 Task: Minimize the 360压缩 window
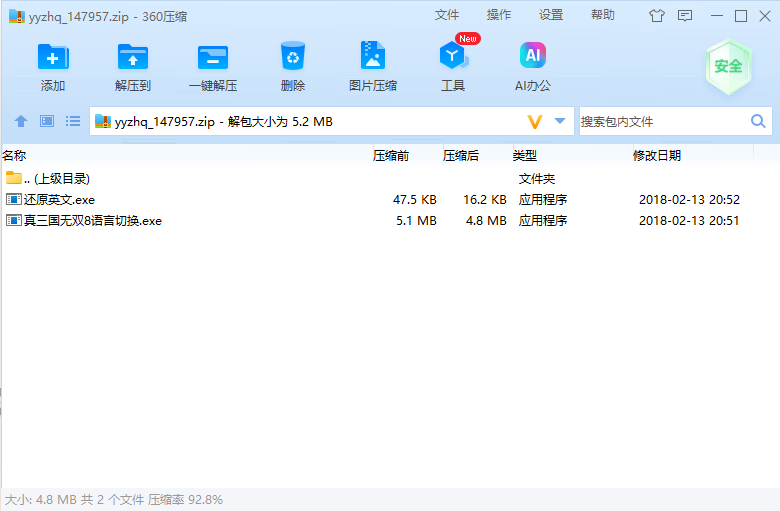point(717,16)
